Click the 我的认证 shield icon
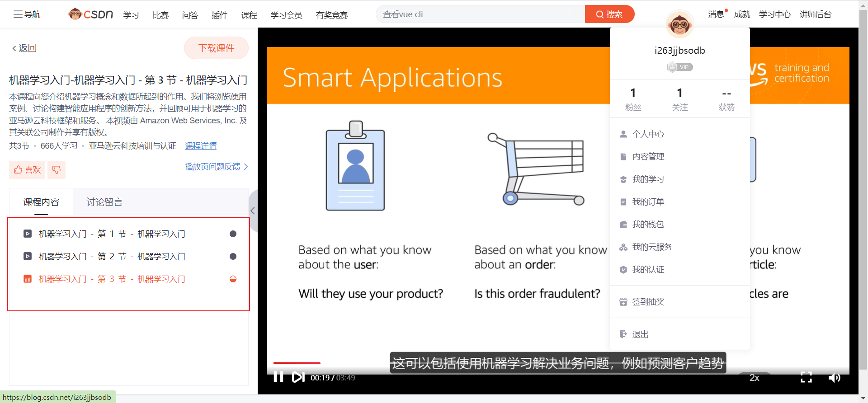The height and width of the screenshot is (403, 868). pyautogui.click(x=623, y=270)
